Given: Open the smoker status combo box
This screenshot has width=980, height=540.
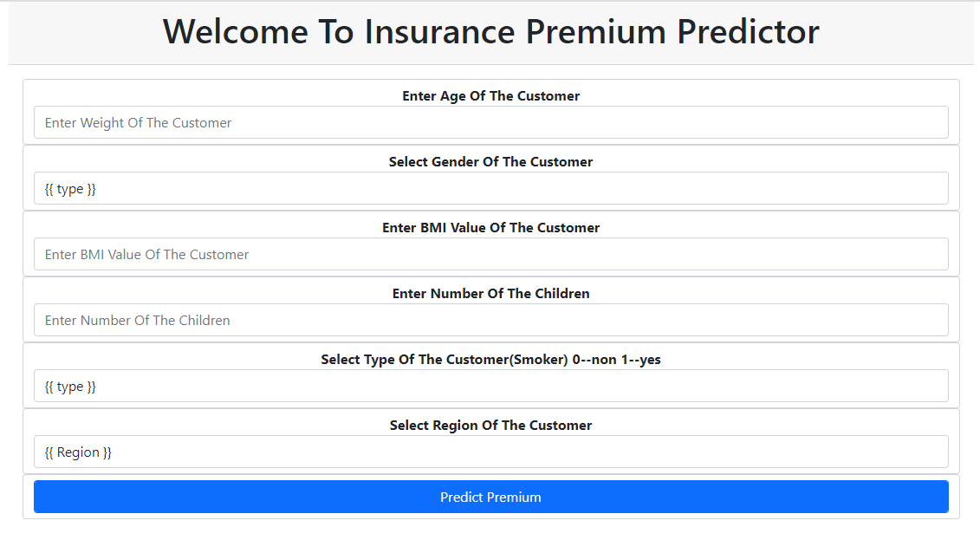Looking at the screenshot, I should click(x=490, y=386).
